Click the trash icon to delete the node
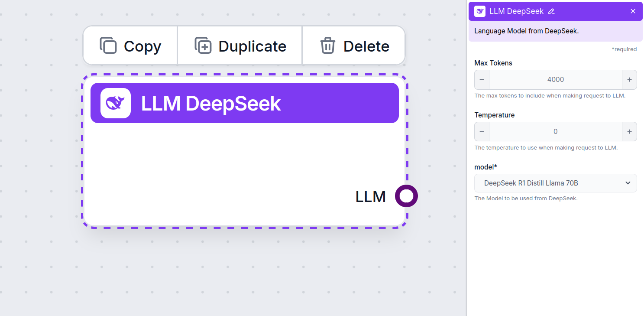This screenshot has width=644, height=316. 328,45
